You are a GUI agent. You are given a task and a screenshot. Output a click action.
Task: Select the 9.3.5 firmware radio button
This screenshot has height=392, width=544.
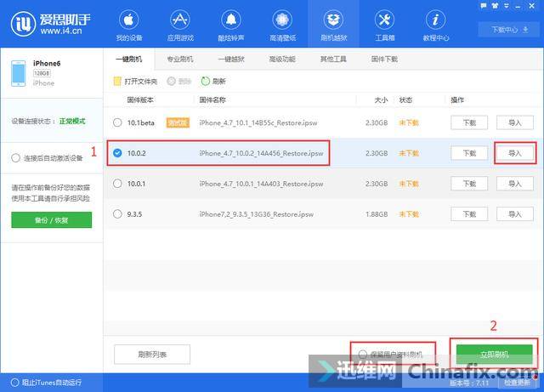click(117, 214)
